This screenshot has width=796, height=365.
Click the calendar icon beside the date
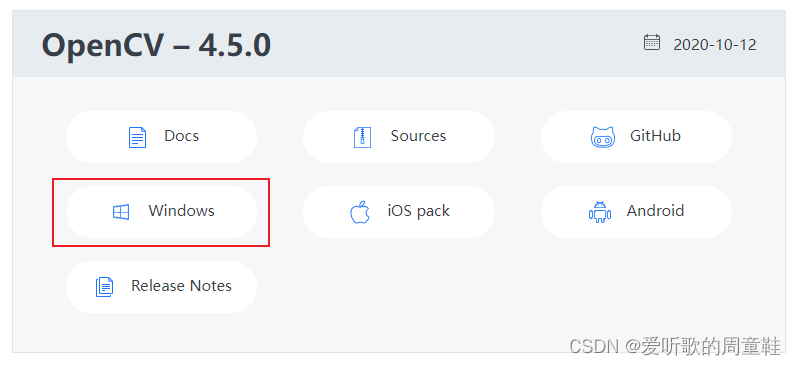pyautogui.click(x=652, y=42)
